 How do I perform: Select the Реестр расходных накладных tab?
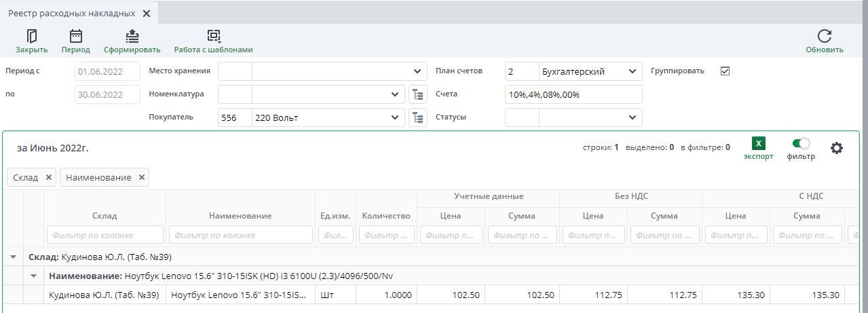click(x=71, y=14)
